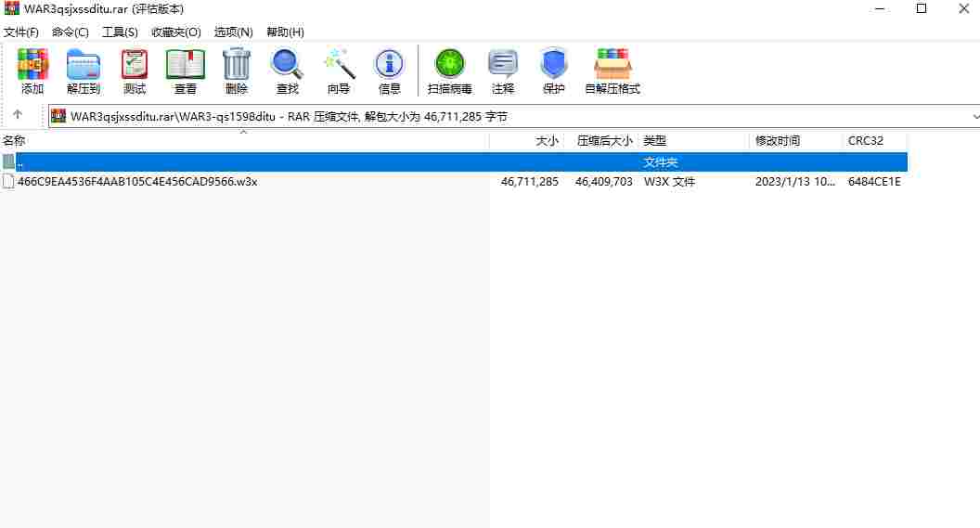Go up one folder level arrow

(18, 114)
